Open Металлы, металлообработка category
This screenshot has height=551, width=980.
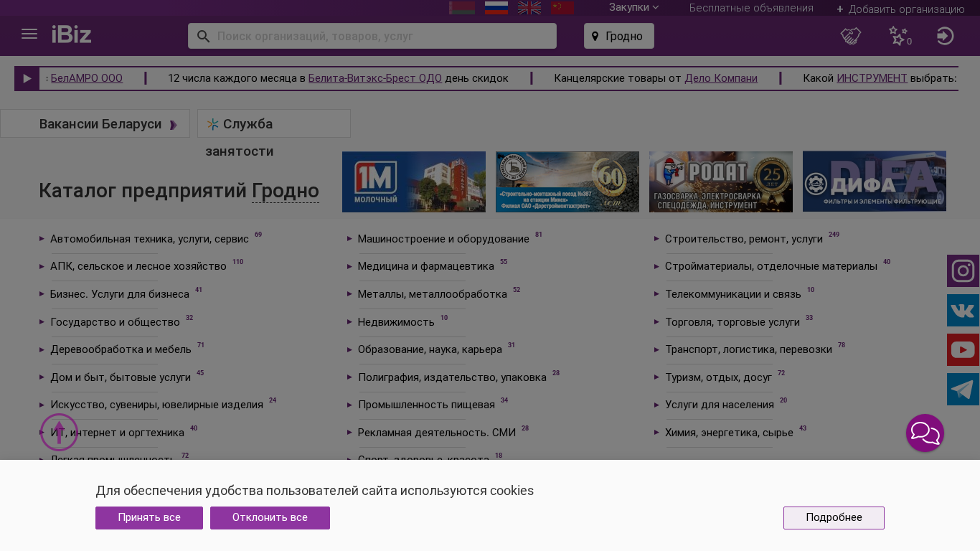point(433,294)
